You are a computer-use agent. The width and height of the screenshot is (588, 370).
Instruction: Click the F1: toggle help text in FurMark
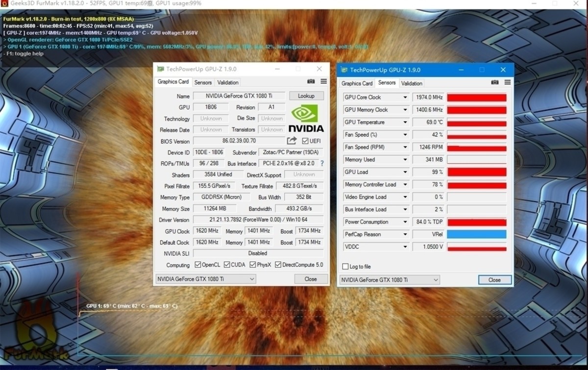23,53
